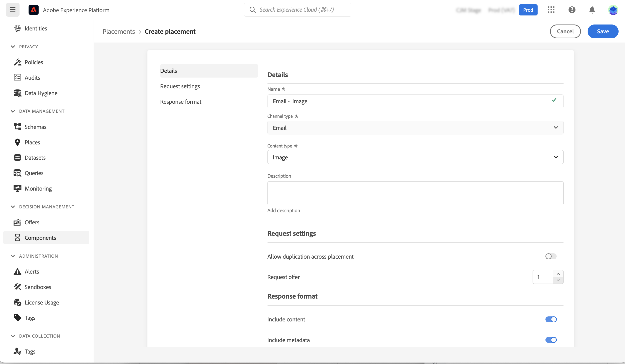Enable Allow duplication across placement toggle
The image size is (625, 364).
pos(551,256)
